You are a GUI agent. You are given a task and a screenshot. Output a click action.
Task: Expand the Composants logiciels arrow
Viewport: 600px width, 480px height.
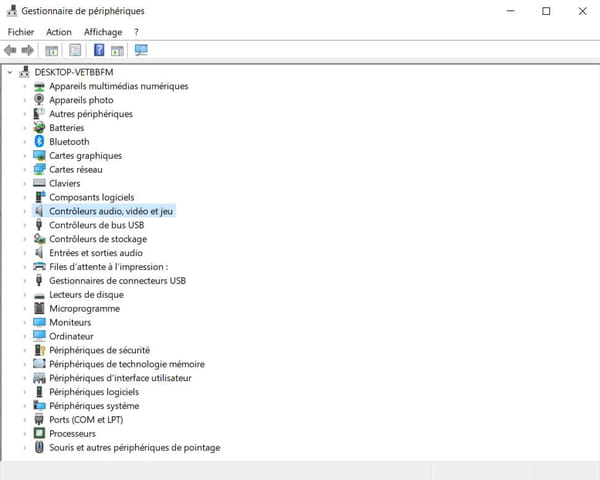click(25, 197)
